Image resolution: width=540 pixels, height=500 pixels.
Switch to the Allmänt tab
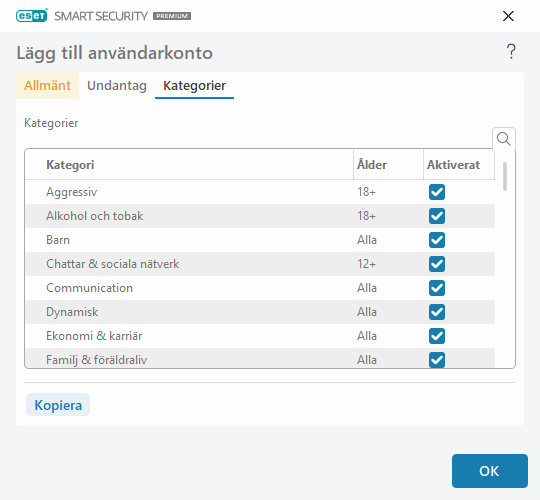tap(47, 85)
